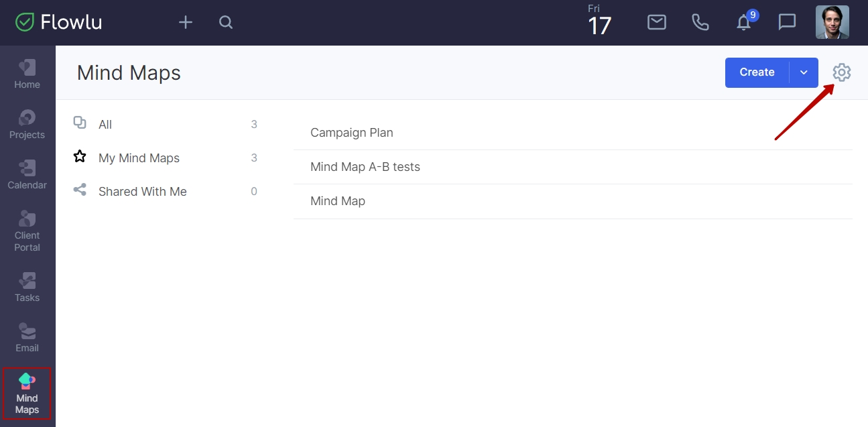The image size is (868, 427).
Task: Open the user profile avatar
Action: (832, 22)
